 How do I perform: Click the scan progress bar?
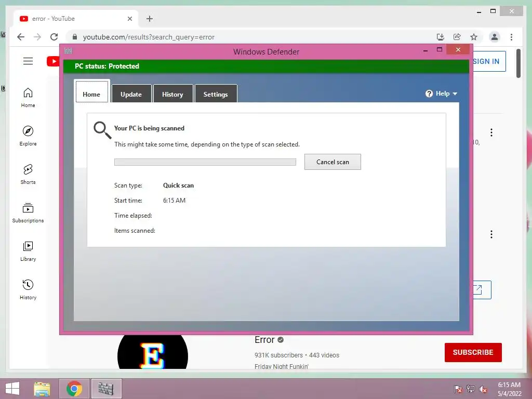205,162
